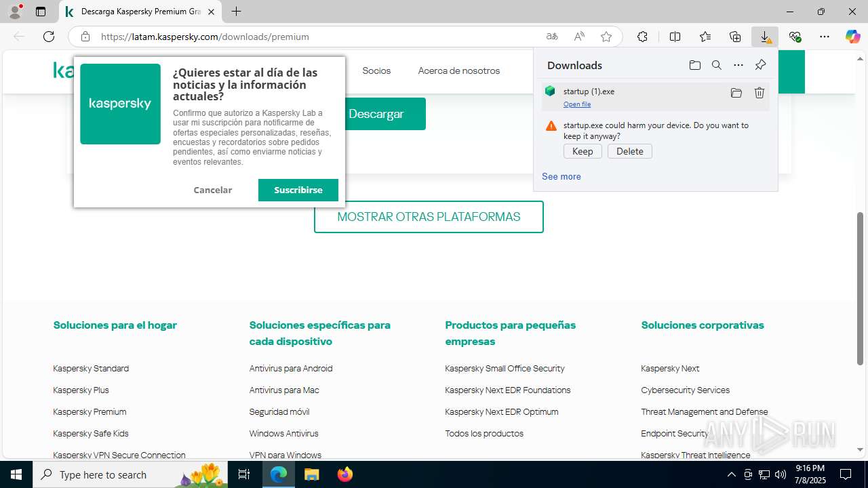
Task: Show startup (1).exe in folder
Action: tap(736, 93)
